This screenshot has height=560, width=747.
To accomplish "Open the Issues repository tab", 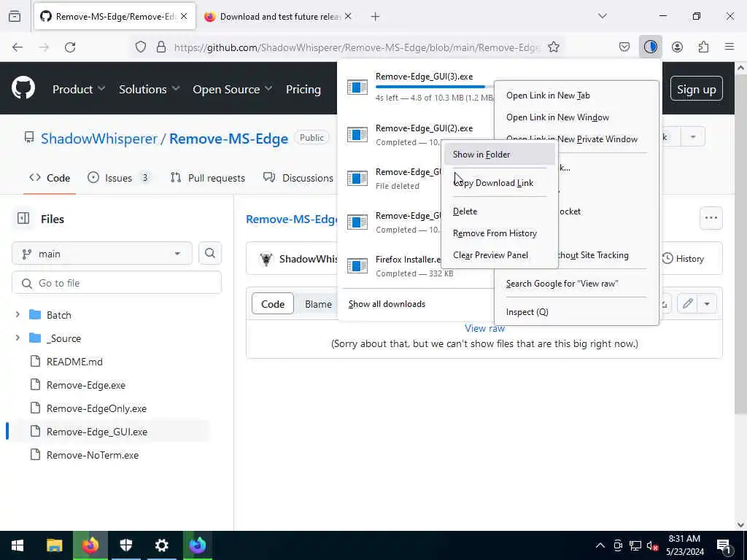I will coord(119,178).
